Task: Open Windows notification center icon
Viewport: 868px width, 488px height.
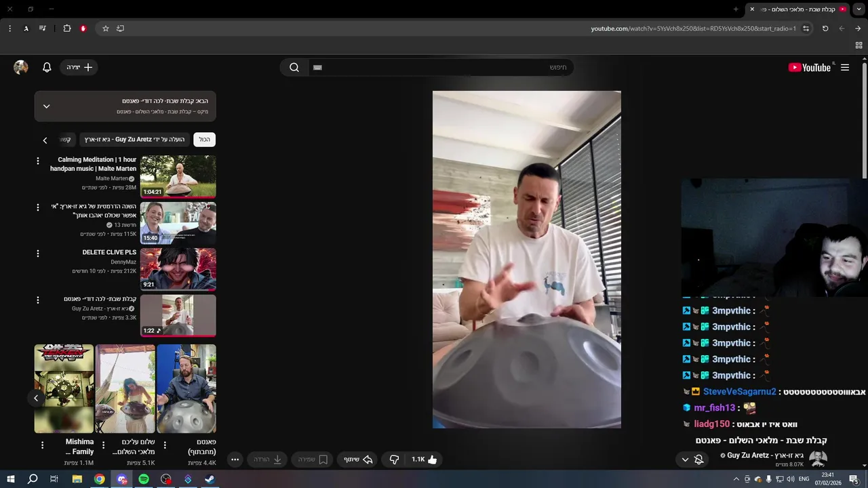Action: click(x=854, y=479)
